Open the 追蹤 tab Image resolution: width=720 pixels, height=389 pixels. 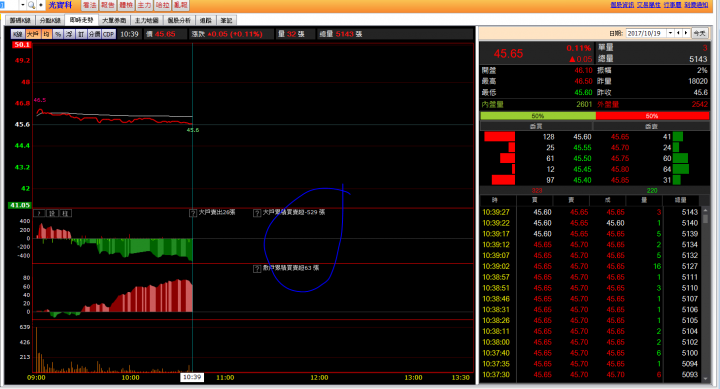coord(206,20)
